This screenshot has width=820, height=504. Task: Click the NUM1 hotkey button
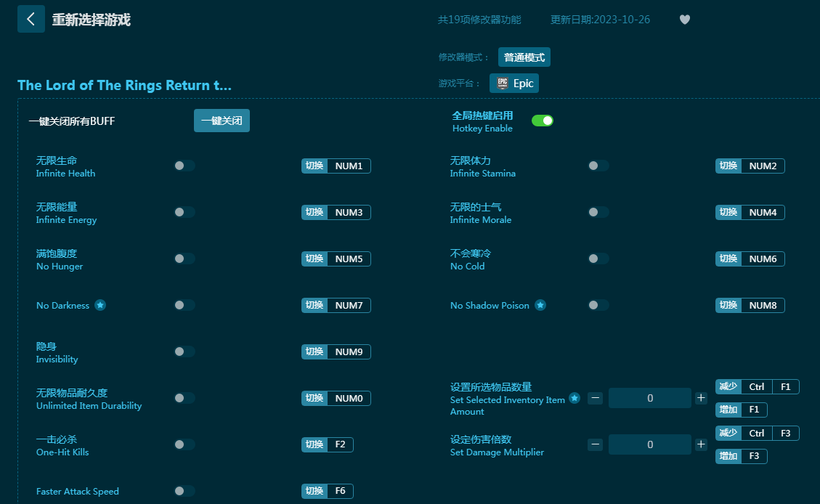[336, 166]
